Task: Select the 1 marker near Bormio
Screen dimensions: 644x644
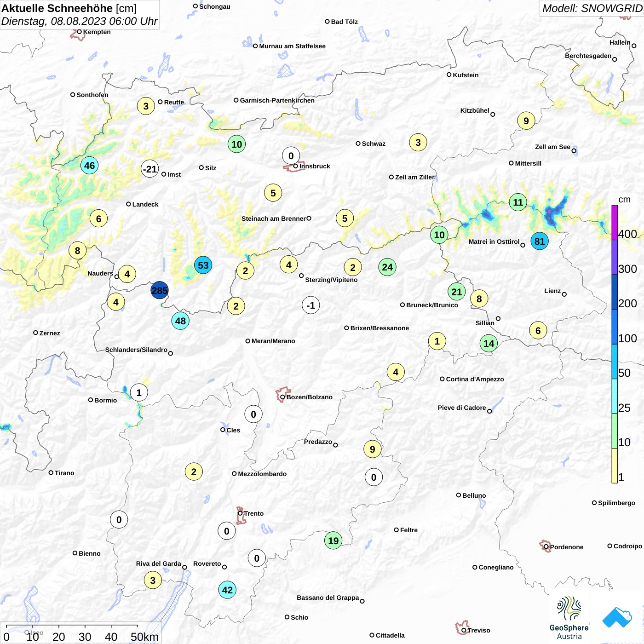Action: [x=139, y=392]
